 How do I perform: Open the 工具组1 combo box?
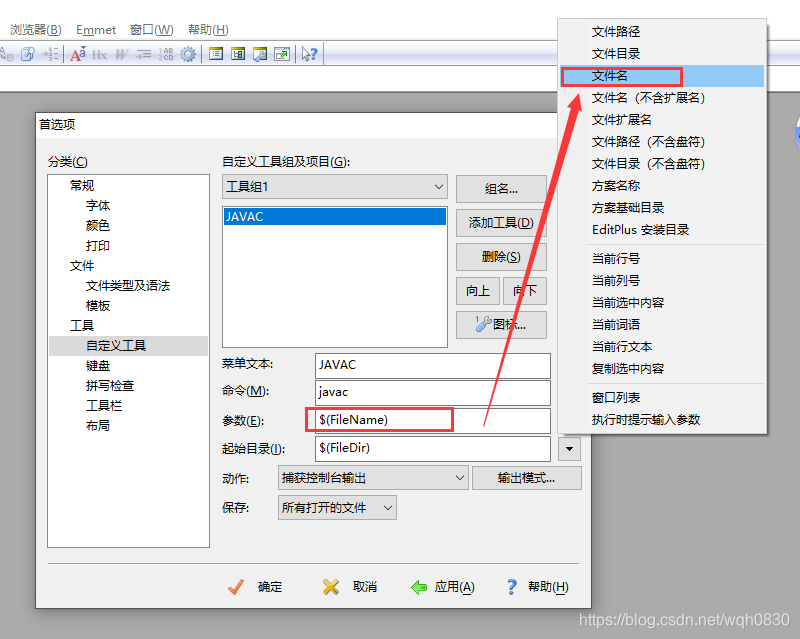tap(440, 188)
